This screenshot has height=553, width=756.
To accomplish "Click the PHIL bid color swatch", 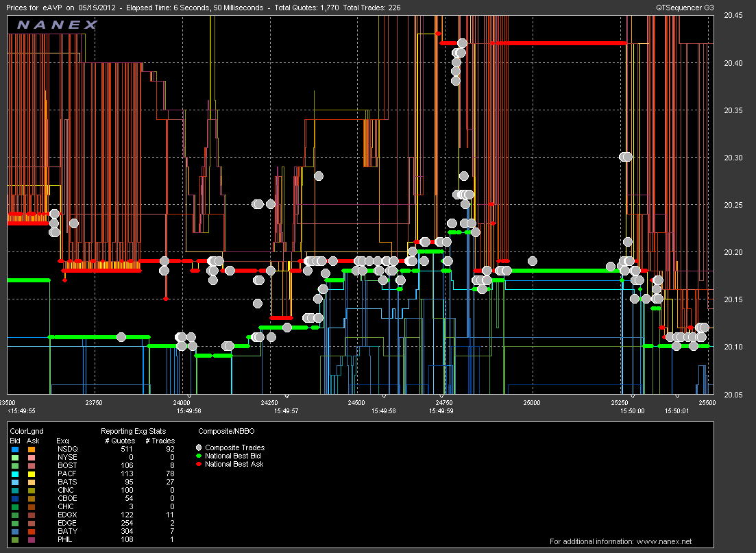I will [15, 539].
